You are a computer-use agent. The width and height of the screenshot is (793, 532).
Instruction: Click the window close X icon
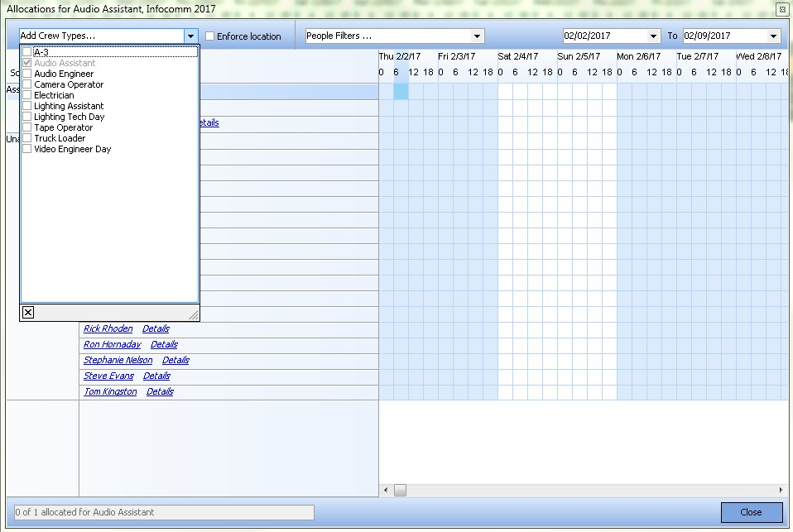click(x=781, y=8)
